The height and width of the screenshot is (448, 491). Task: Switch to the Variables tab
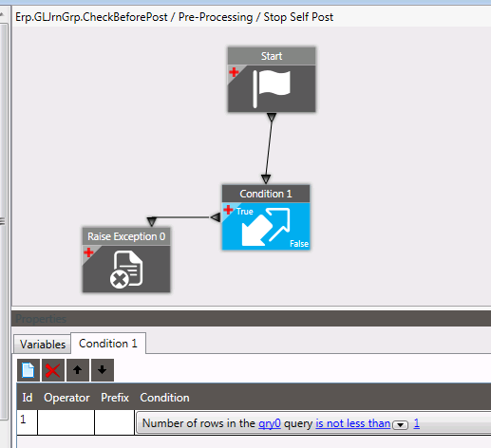pos(43,344)
